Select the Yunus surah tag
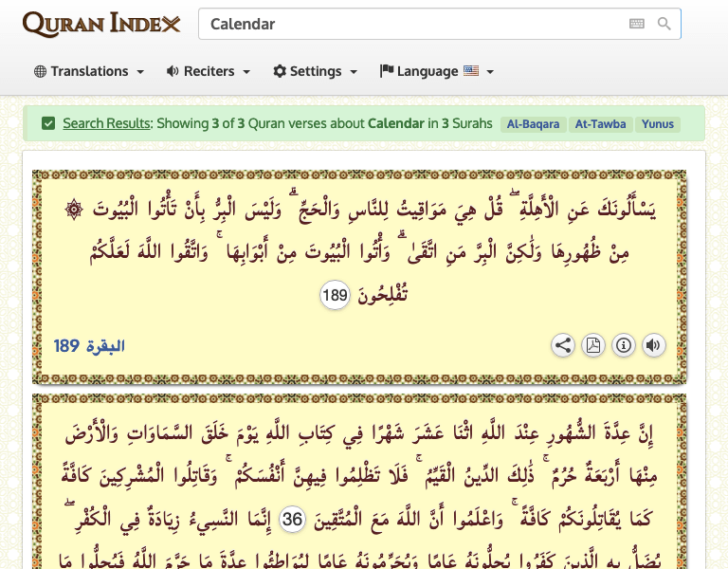Screen dimensions: 728x569 (x=658, y=124)
